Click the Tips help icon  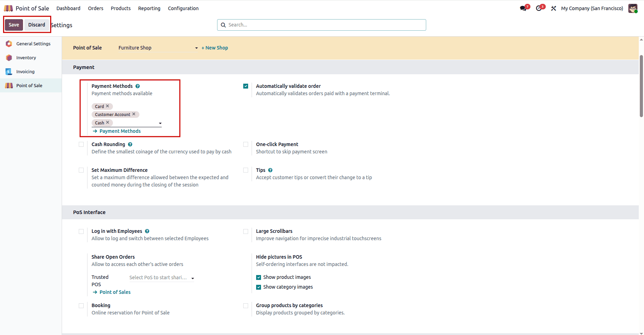[270, 170]
